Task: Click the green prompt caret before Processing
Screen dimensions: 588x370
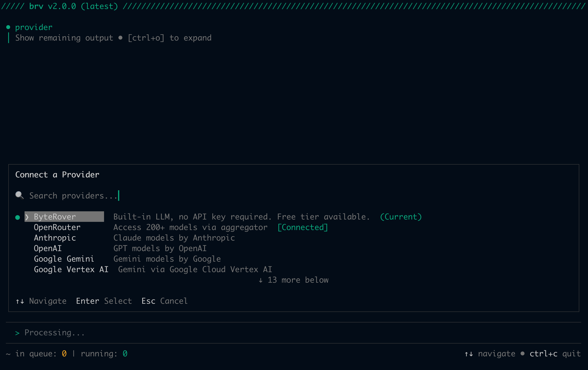Action: click(17, 333)
